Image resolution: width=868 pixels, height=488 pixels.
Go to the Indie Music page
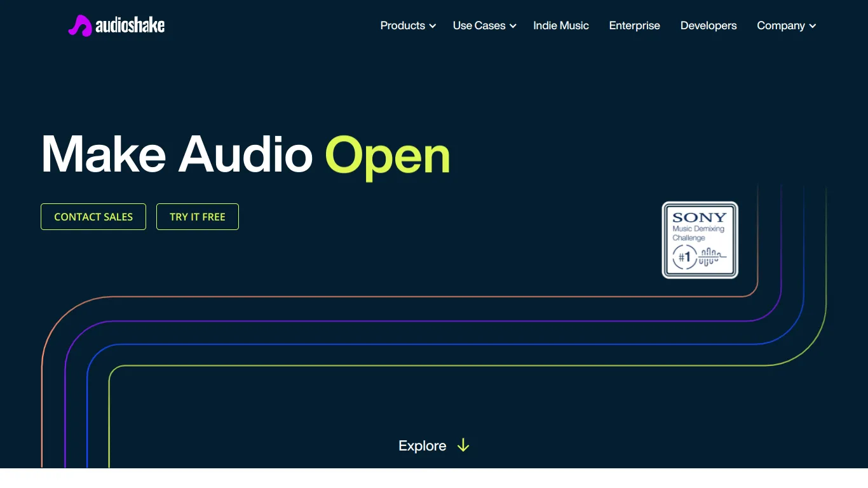point(561,25)
